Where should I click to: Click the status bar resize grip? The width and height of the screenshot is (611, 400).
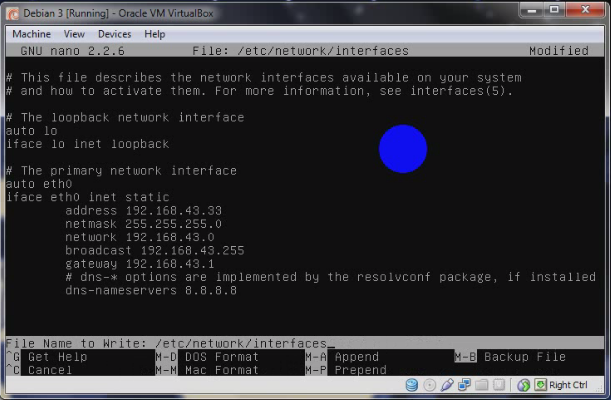click(600, 388)
